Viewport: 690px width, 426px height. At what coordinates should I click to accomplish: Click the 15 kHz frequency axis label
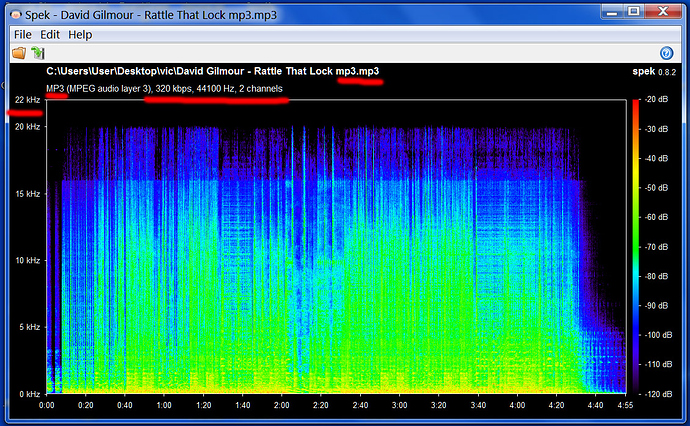click(26, 193)
